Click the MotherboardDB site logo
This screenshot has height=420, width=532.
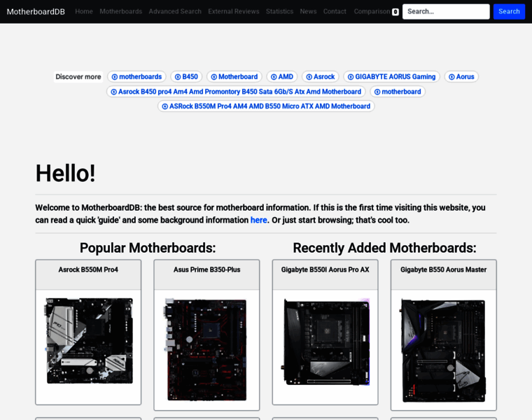36,11
